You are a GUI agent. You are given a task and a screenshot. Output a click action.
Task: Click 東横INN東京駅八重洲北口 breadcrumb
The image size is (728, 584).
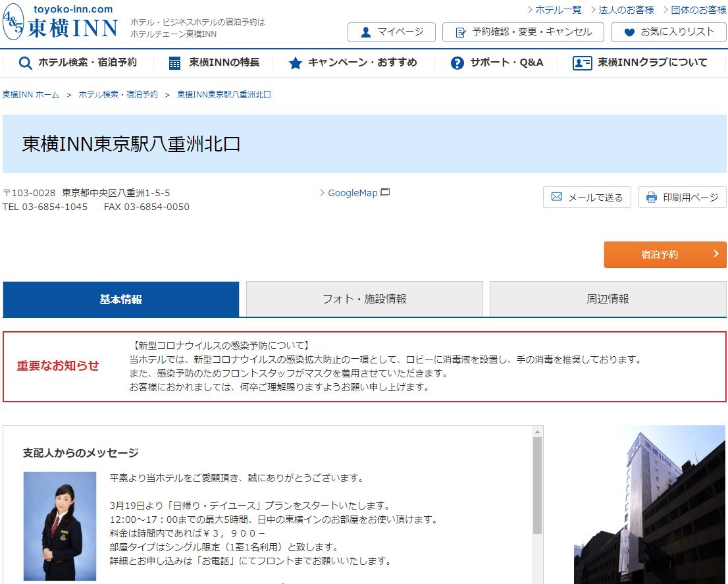(224, 95)
